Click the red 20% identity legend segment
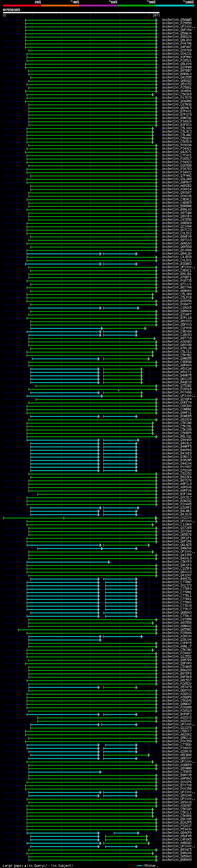This screenshot has width=197, height=868. [x=22, y=6]
